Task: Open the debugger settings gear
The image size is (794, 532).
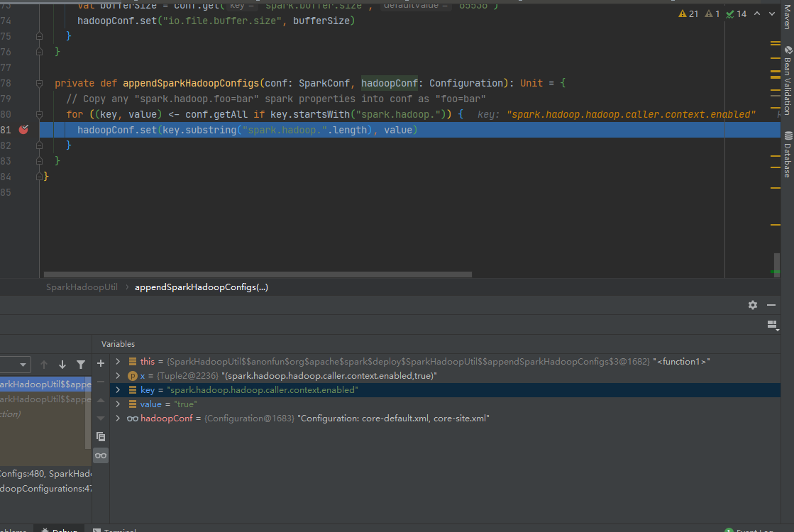Action: (752, 304)
